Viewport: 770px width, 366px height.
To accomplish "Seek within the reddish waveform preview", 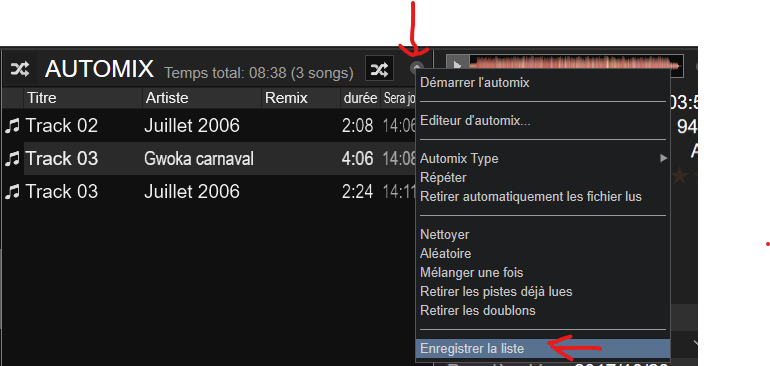I will 576,66.
